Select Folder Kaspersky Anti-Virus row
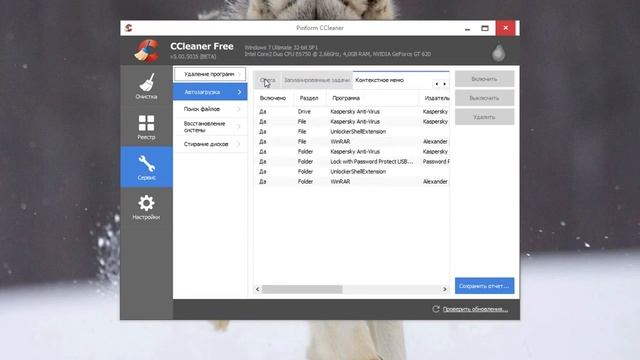The height and width of the screenshot is (360, 640). pos(352,151)
